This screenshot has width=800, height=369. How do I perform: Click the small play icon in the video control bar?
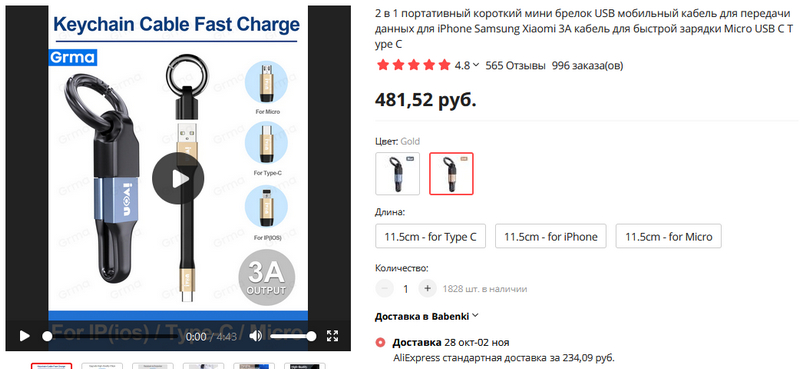(24, 336)
